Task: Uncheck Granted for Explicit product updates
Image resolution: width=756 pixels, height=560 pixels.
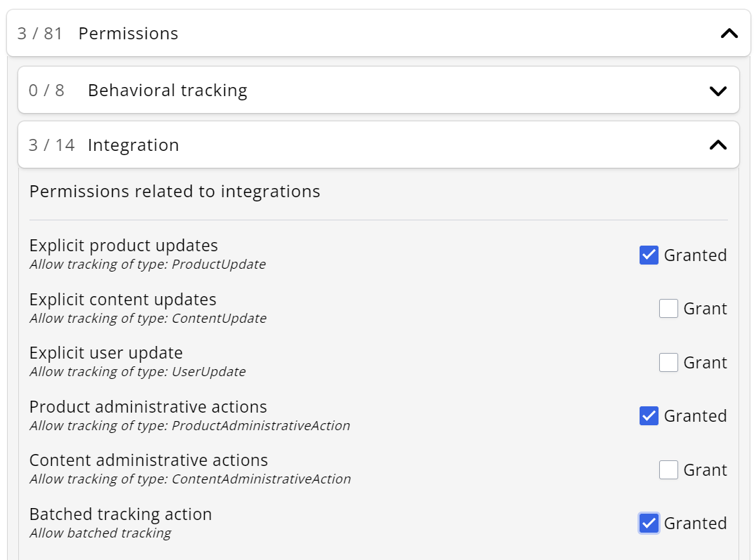Action: (x=649, y=255)
